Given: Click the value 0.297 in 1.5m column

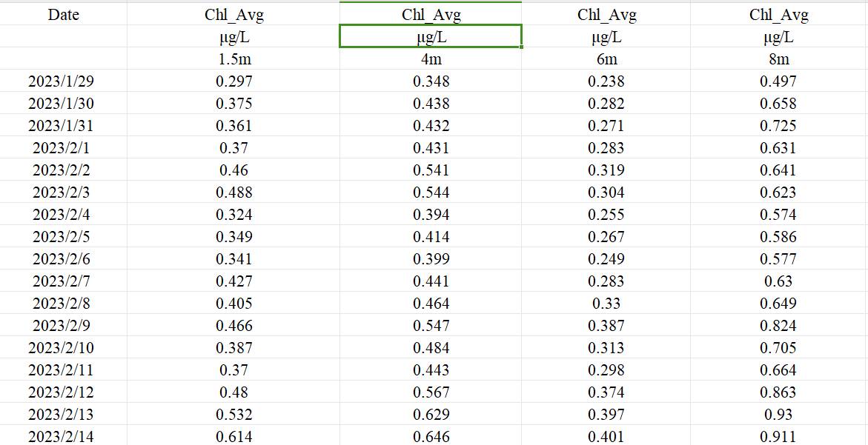Looking at the screenshot, I should point(233,81).
